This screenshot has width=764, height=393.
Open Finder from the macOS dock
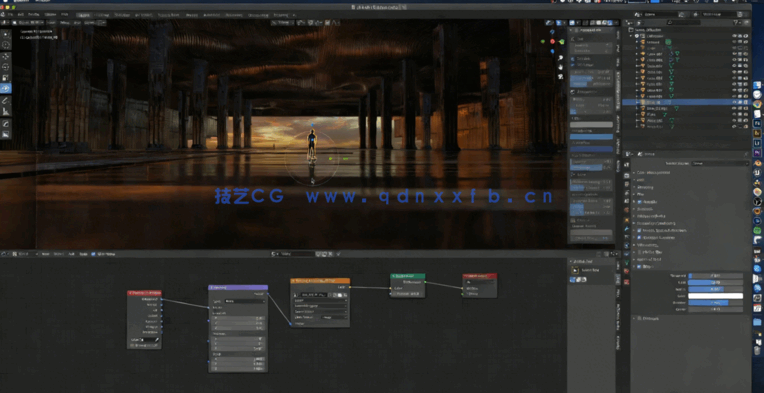coord(758,85)
